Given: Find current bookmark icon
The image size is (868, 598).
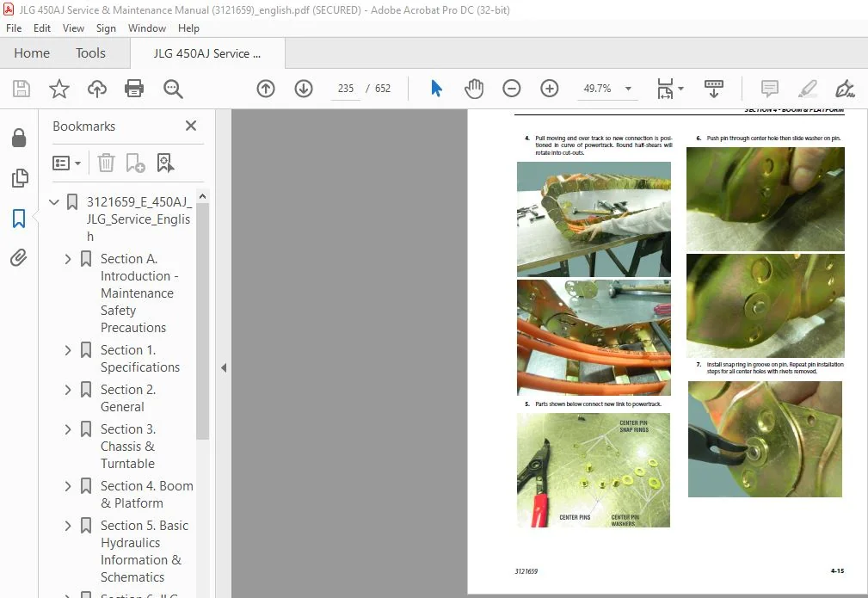Looking at the screenshot, I should (165, 163).
